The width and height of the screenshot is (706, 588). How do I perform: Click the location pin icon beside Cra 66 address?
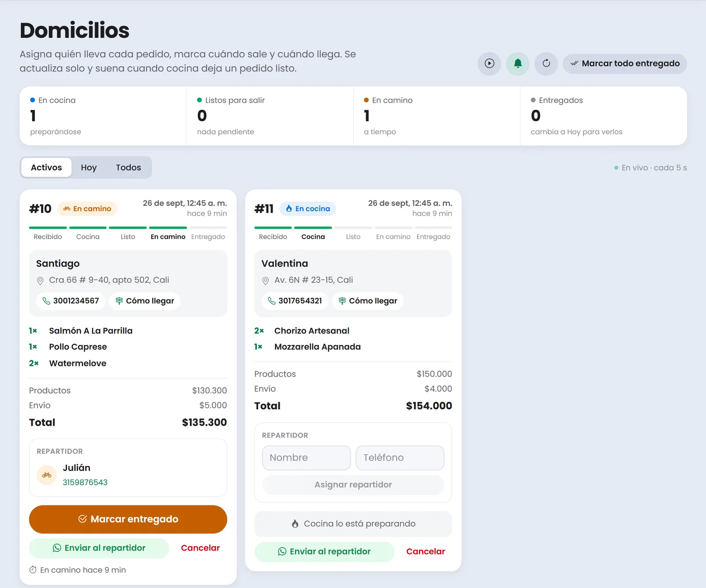[x=40, y=281]
